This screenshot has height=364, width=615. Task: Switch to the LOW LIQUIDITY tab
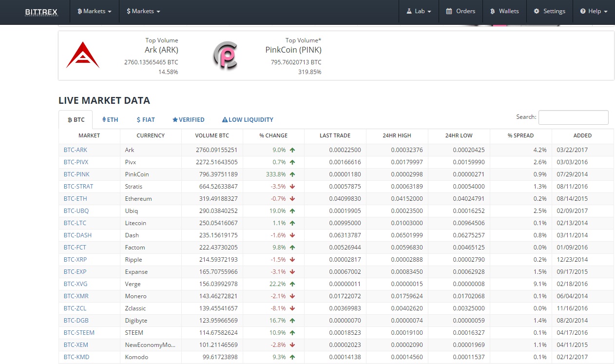(248, 119)
